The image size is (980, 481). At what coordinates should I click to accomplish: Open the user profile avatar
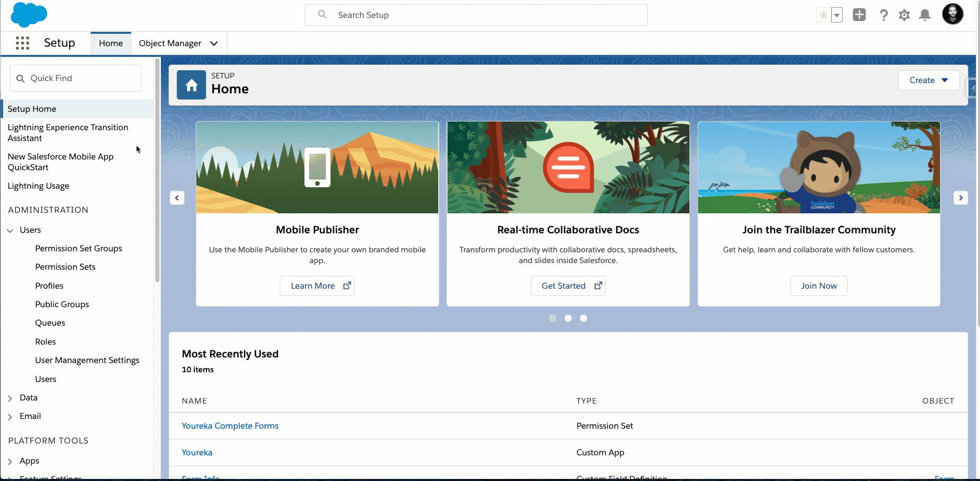pos(953,14)
